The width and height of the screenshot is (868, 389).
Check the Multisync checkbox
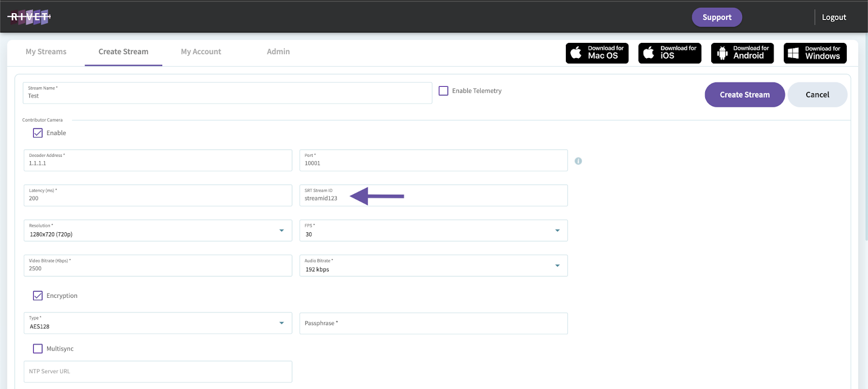coord(37,349)
